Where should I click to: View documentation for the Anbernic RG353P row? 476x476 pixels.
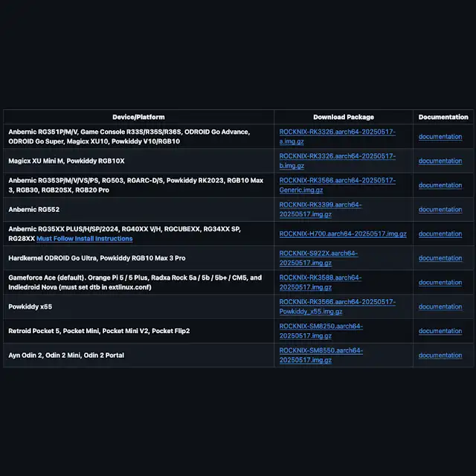point(440,185)
